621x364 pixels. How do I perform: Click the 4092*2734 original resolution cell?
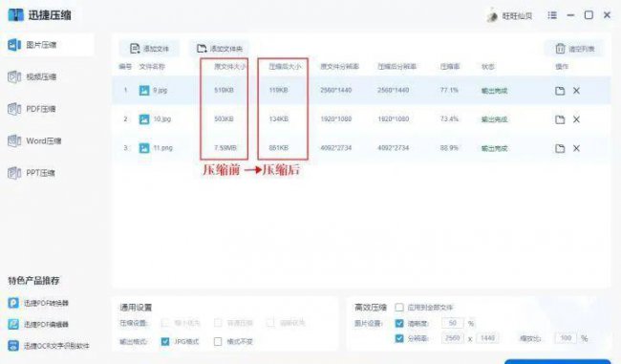tap(336, 148)
